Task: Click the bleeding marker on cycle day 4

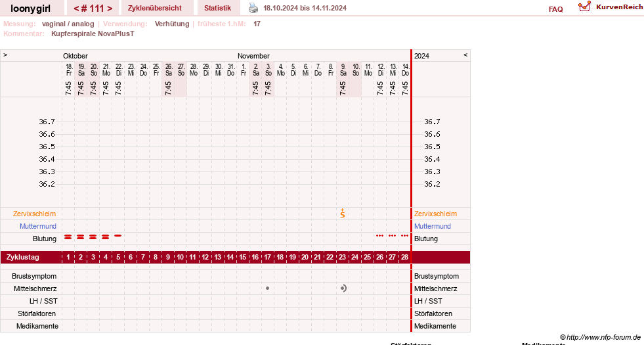Action: (x=106, y=237)
